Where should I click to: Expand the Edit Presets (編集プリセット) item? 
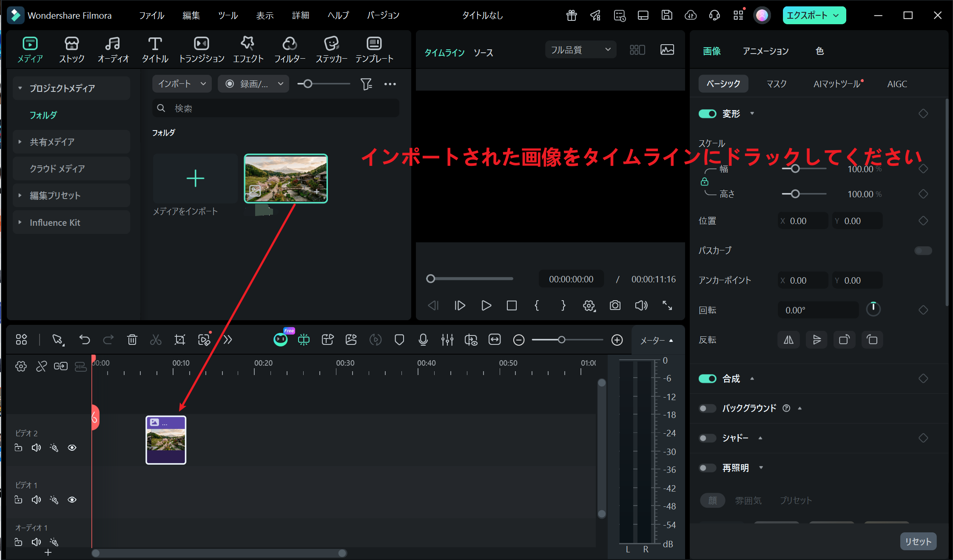tap(20, 195)
